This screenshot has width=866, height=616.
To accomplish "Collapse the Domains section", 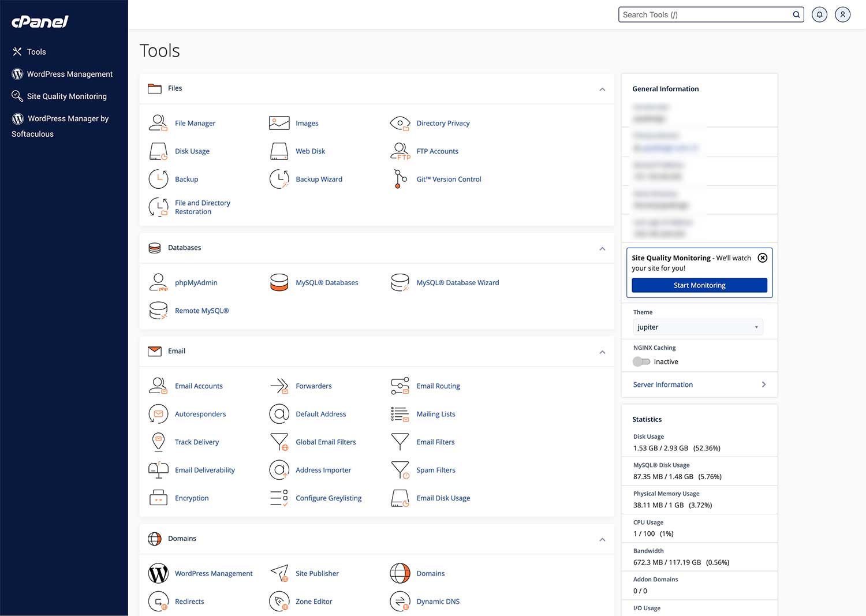I will 602,539.
